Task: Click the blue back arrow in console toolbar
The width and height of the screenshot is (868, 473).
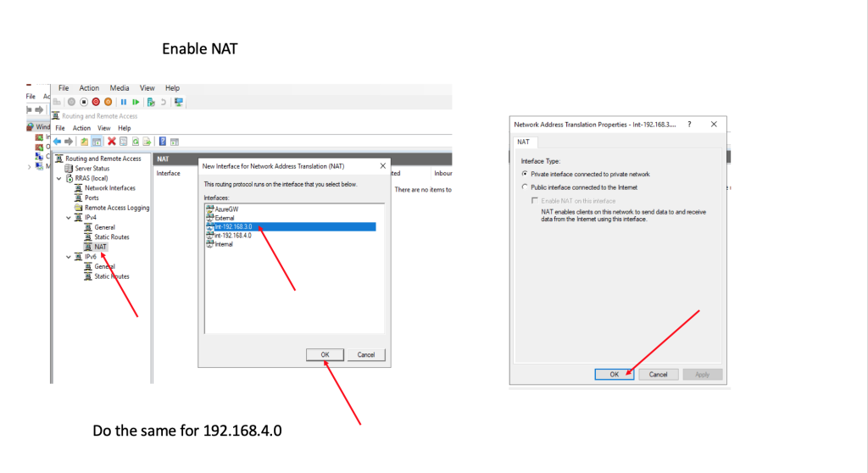Action: coord(58,141)
